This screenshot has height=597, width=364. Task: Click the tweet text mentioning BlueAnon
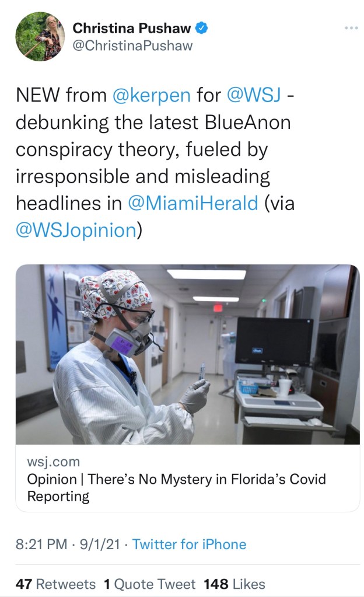coord(153,123)
